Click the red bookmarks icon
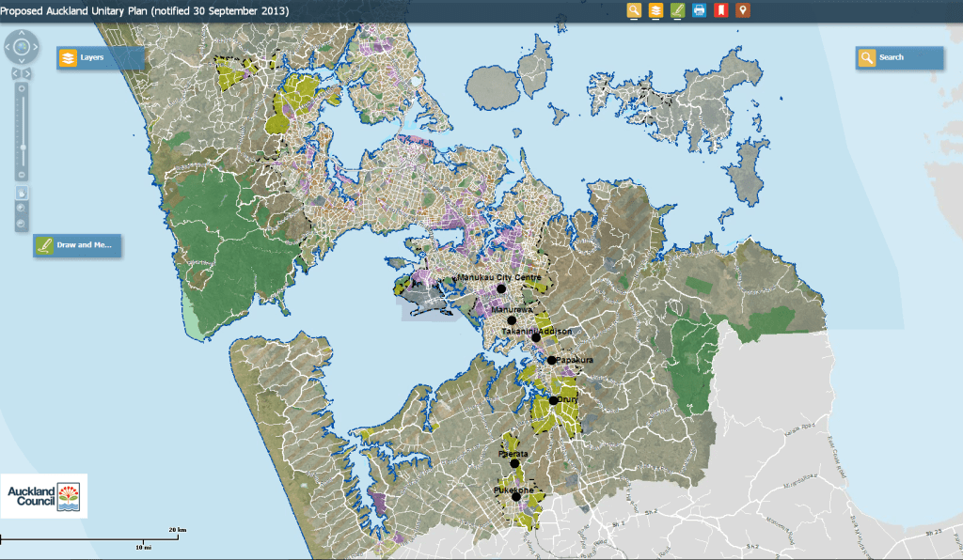The height and width of the screenshot is (560, 963). (720, 10)
